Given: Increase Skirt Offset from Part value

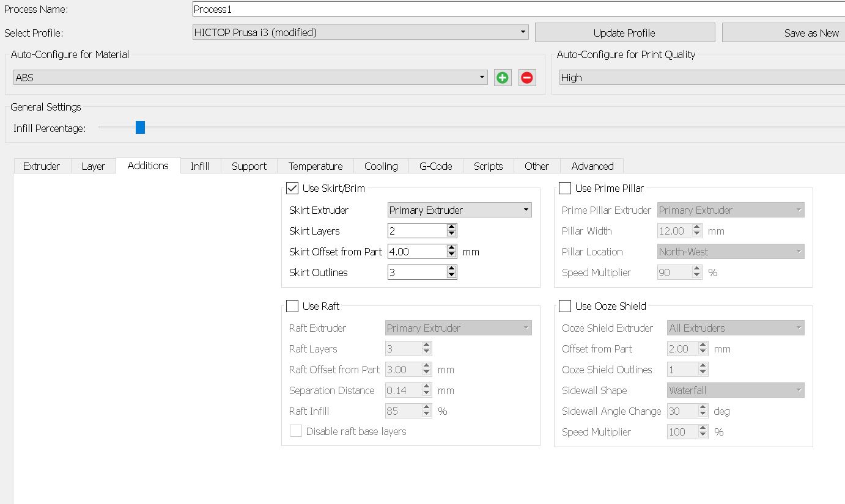Looking at the screenshot, I should click(x=452, y=248).
